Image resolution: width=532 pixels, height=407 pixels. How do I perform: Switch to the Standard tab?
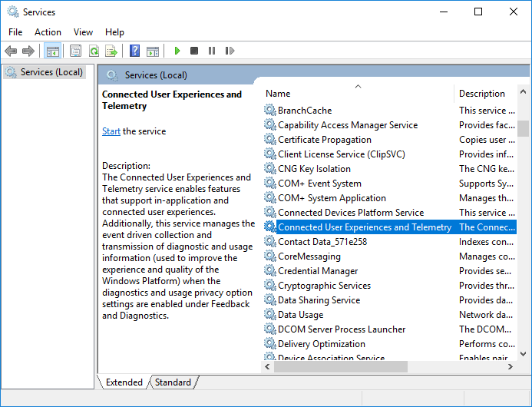[x=173, y=382]
